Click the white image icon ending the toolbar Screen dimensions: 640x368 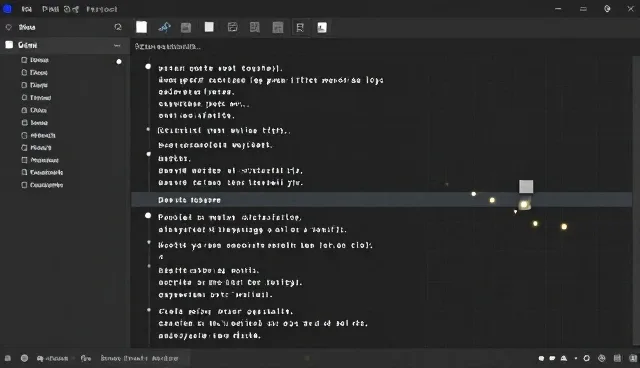point(322,27)
